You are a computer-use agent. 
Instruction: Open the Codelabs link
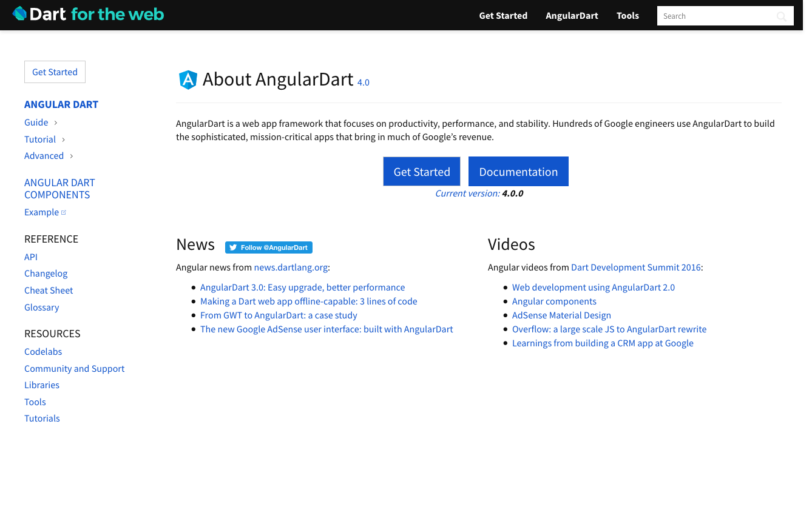tap(43, 352)
